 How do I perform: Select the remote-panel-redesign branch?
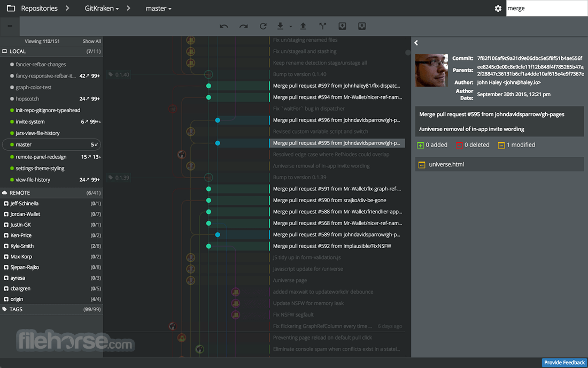pyautogui.click(x=41, y=157)
